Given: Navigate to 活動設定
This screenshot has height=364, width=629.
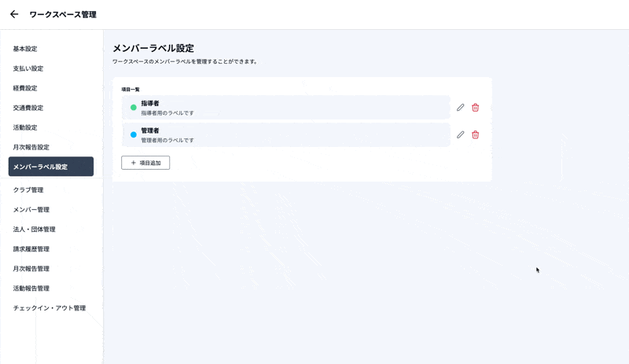Looking at the screenshot, I should 25,127.
